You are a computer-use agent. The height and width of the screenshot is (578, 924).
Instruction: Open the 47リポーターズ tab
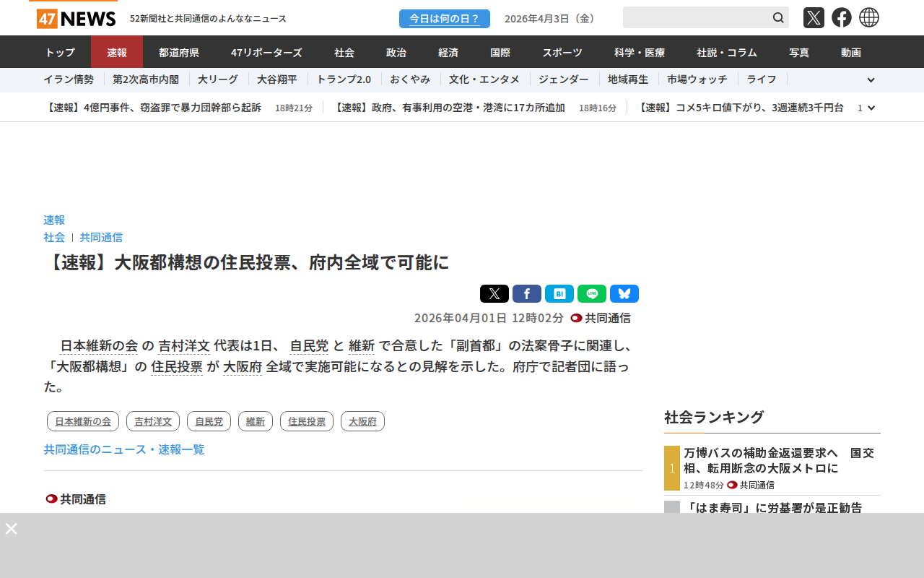pos(266,52)
